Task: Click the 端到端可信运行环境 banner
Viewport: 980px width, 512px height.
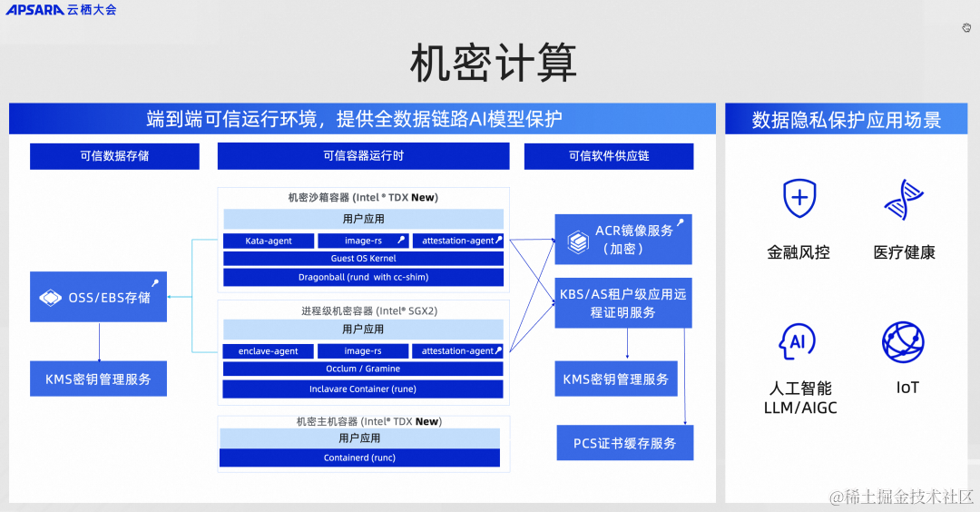Action: point(362,119)
